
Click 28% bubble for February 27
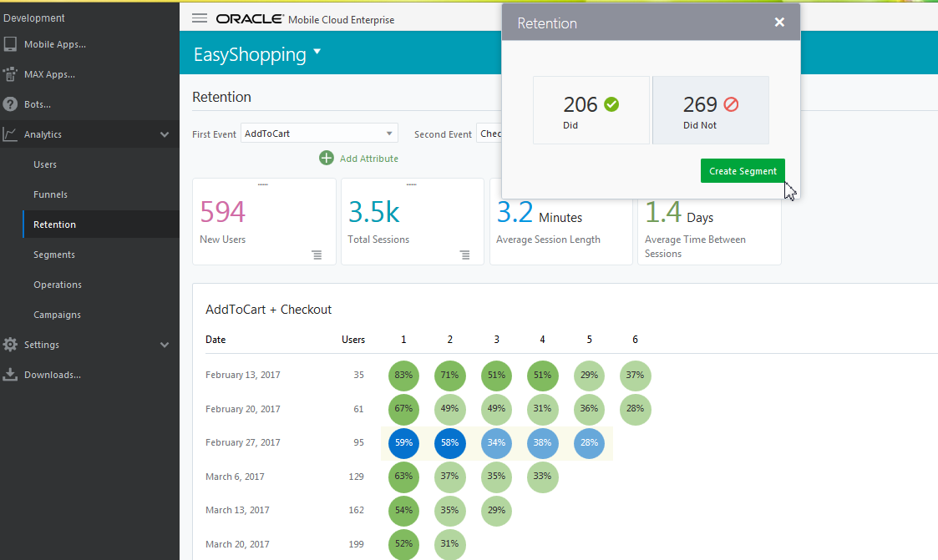pyautogui.click(x=589, y=443)
